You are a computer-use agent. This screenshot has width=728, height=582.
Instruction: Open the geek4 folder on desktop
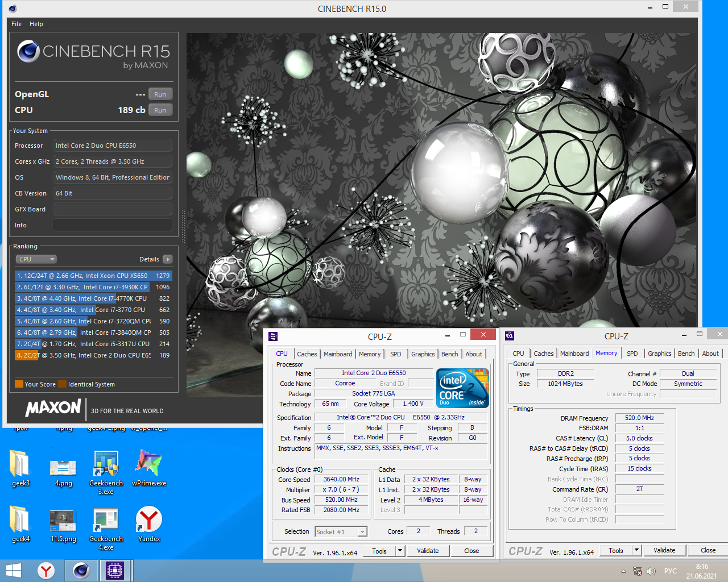pos(20,524)
